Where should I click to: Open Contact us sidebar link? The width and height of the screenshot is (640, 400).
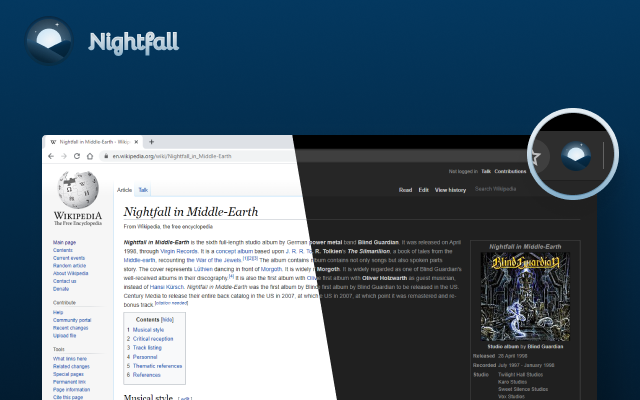[64, 281]
